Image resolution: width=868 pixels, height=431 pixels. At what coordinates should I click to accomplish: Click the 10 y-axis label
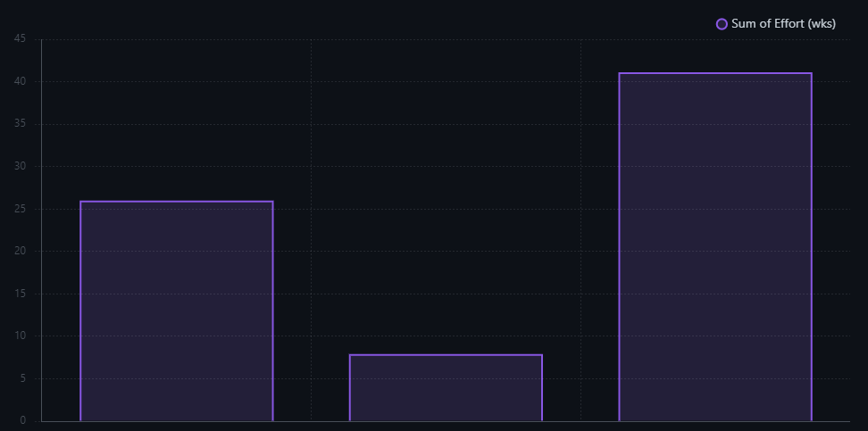pyautogui.click(x=20, y=336)
